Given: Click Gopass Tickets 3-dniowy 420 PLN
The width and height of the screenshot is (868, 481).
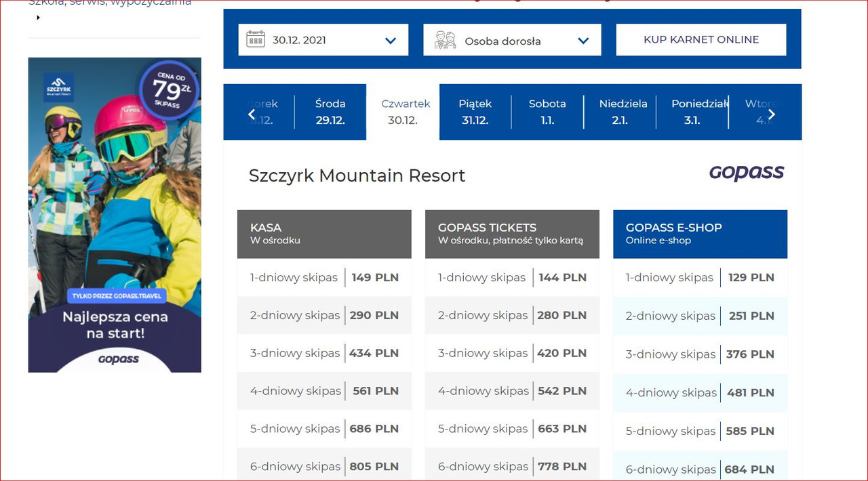Looking at the screenshot, I should [x=512, y=353].
